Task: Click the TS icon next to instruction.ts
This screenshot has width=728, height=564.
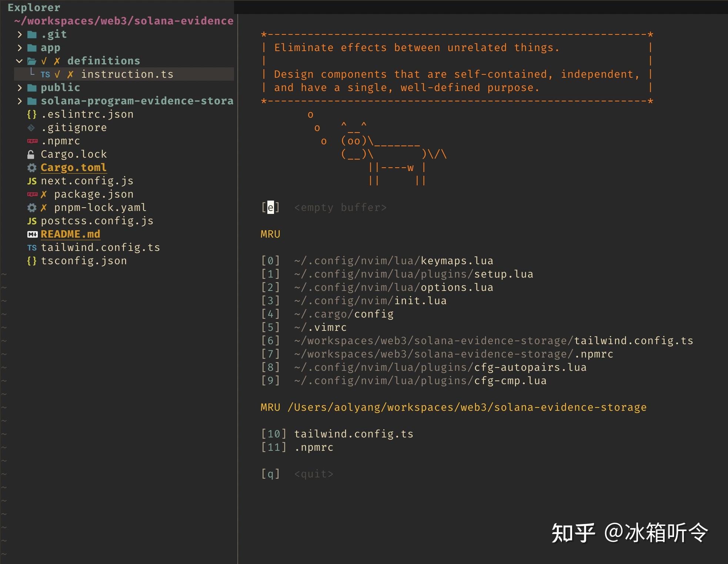Action: [x=46, y=74]
